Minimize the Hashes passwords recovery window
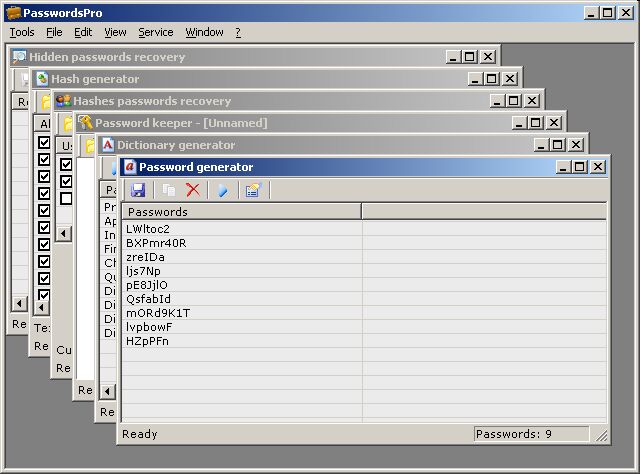The height and width of the screenshot is (474, 640). pyautogui.click(x=497, y=100)
